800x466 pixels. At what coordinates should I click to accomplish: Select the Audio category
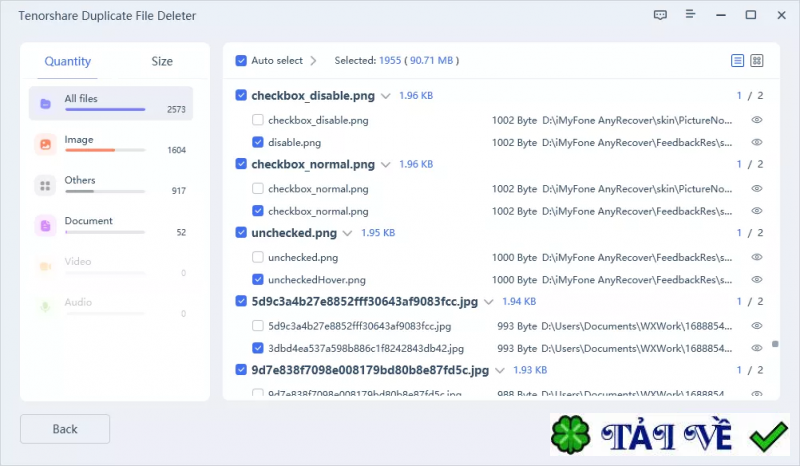[111, 307]
